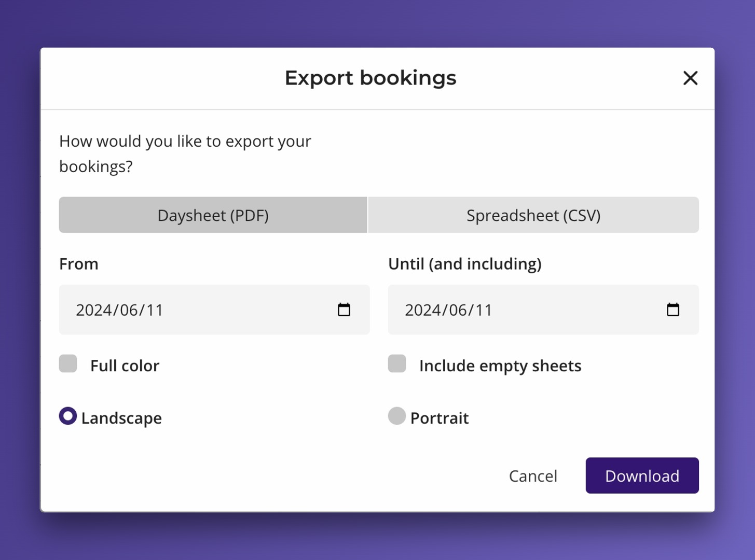Select the Daysheet (PDF) export tab
755x560 pixels.
[x=213, y=215]
